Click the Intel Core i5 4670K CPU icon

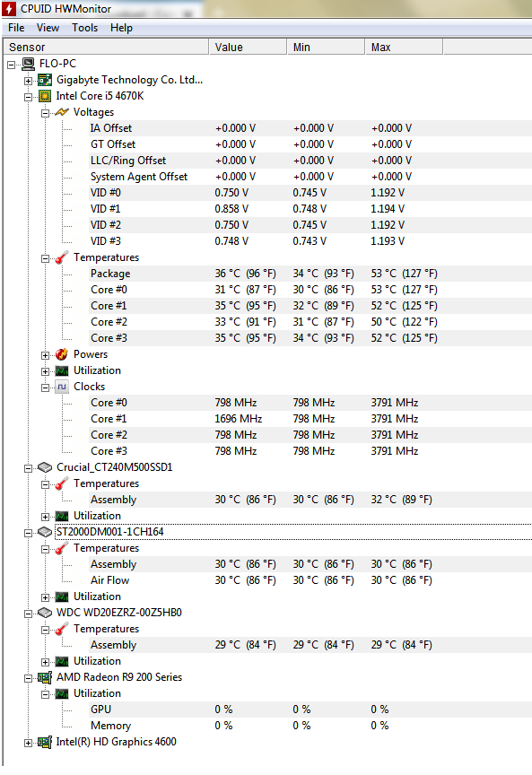45,96
